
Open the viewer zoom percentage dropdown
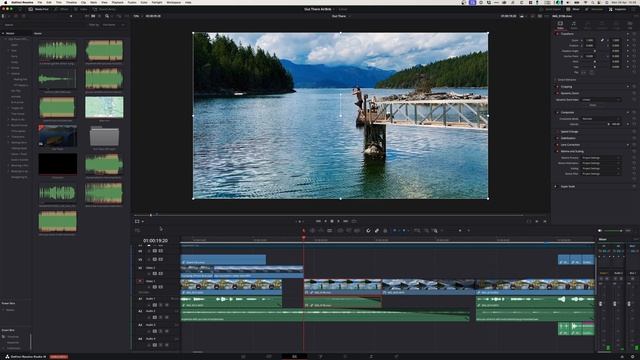coord(137,16)
